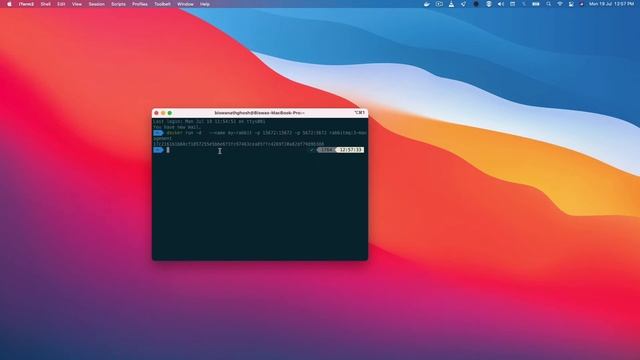Open the Scripts menu
The width and height of the screenshot is (640, 360).
coord(118,4)
